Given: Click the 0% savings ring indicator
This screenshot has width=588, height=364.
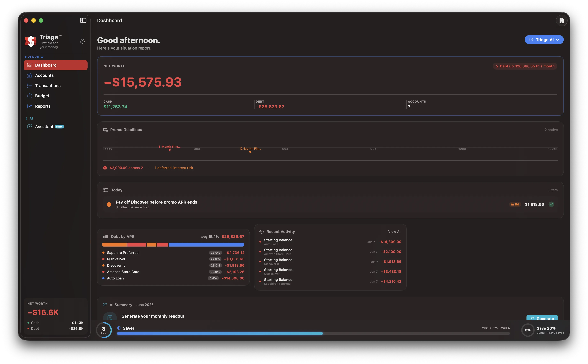Looking at the screenshot, I should click(528, 330).
